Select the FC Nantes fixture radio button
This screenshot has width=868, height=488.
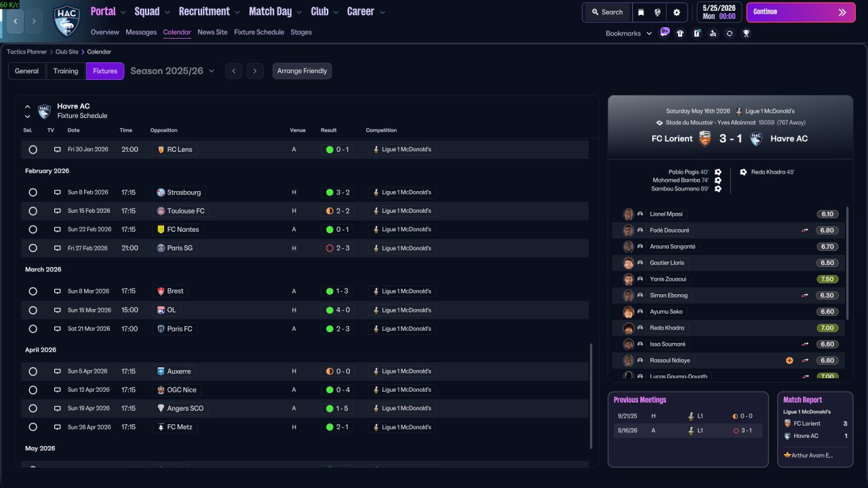pyautogui.click(x=33, y=230)
